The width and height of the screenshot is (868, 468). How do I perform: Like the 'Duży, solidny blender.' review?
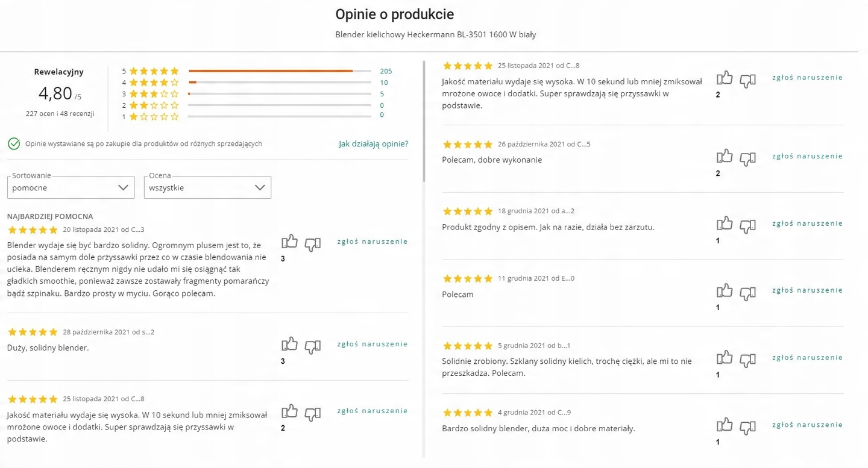coord(289,344)
